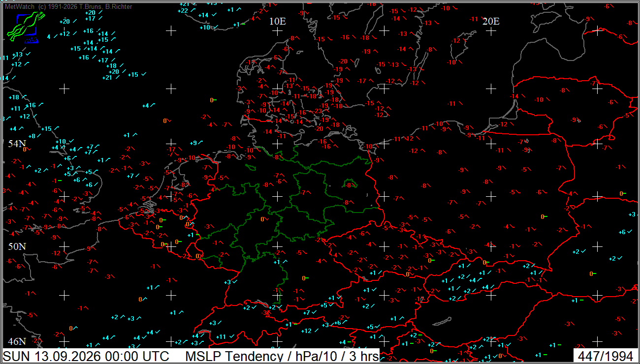This screenshot has width=640, height=364.
Task: Select the 10E longitude label
Action: click(x=278, y=21)
